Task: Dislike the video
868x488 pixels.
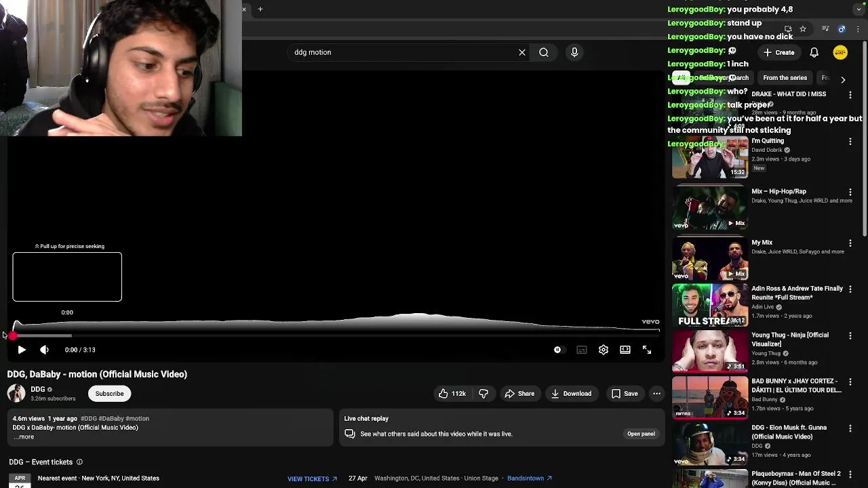Action: click(x=484, y=394)
